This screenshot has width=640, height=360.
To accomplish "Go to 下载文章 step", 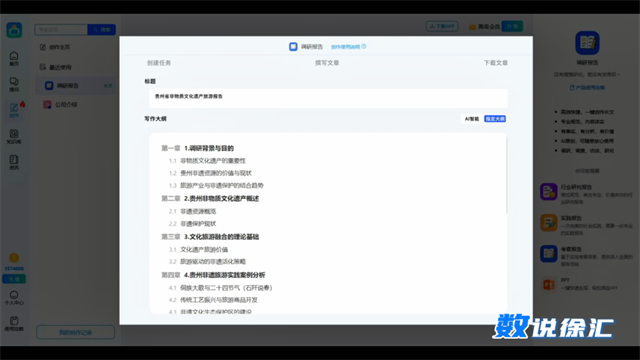I will tap(496, 63).
